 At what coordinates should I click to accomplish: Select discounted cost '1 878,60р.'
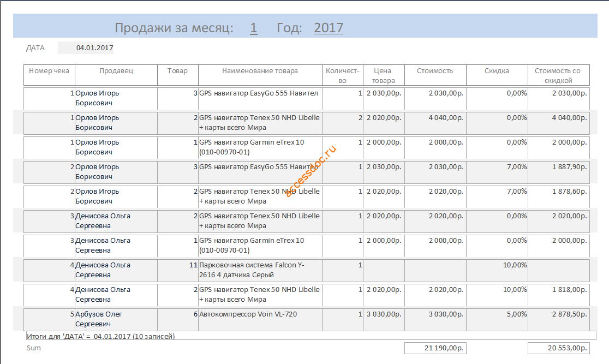[x=558, y=196]
